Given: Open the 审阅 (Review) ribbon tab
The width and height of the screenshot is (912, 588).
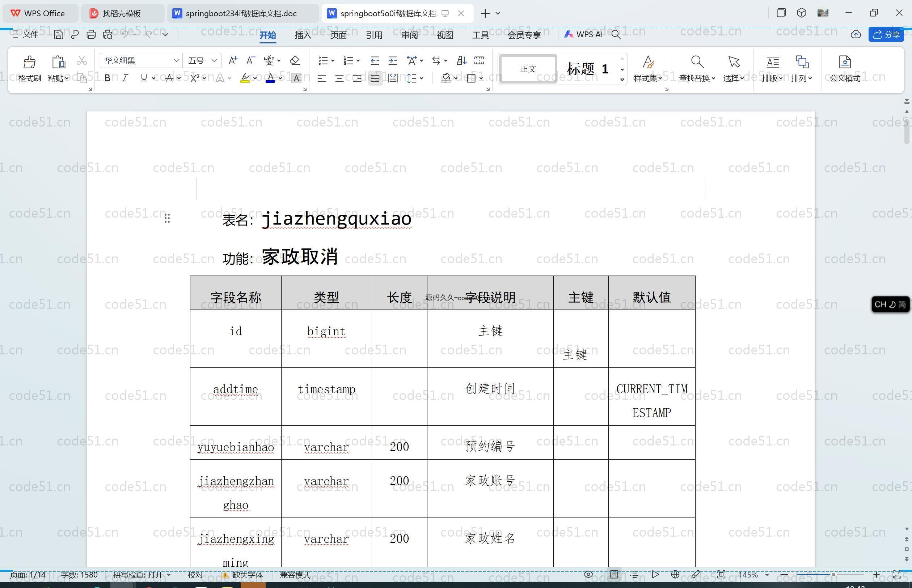Looking at the screenshot, I should coord(410,35).
